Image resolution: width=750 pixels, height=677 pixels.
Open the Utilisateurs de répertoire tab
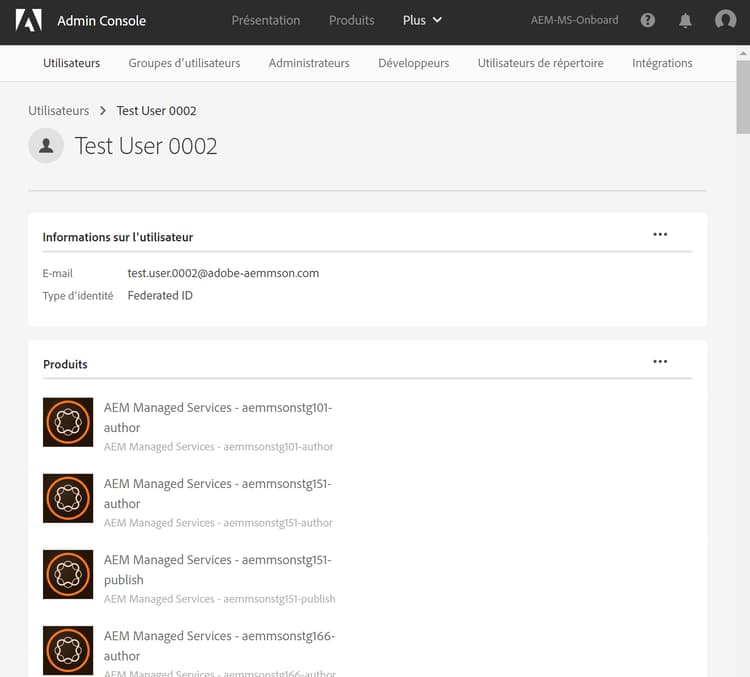coord(540,63)
